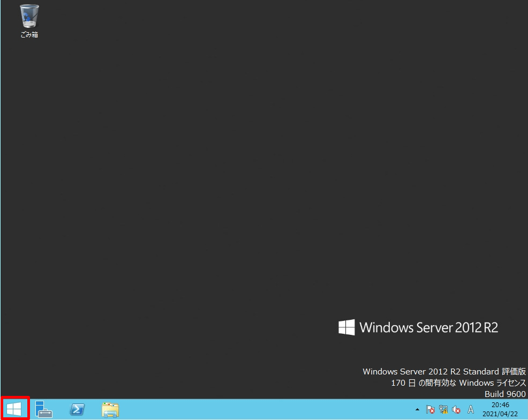Screen dimensions: 528x420
Task: Show hidden system tray icons arrow
Action: pyautogui.click(x=417, y=410)
